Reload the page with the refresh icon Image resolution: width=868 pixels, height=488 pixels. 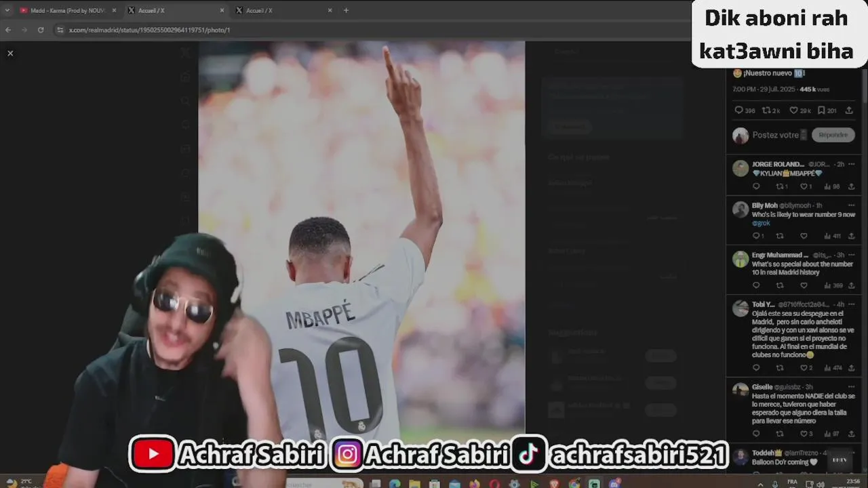(x=41, y=30)
